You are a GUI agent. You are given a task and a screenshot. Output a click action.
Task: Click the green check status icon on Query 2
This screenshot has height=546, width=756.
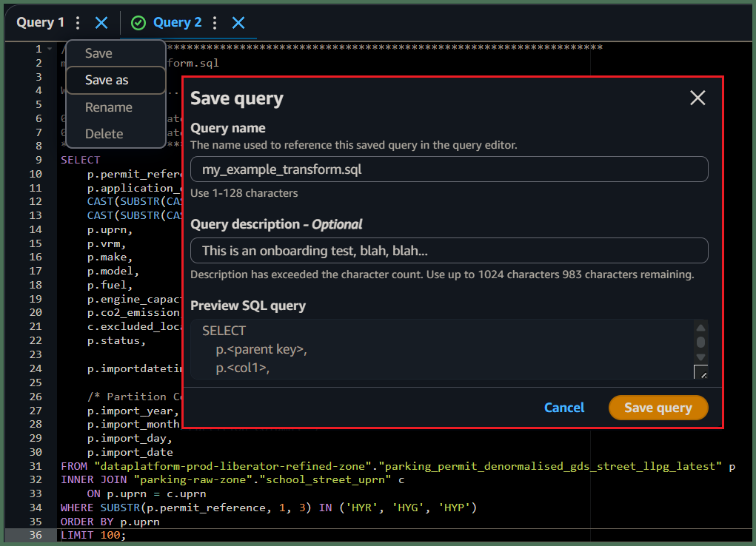pyautogui.click(x=138, y=23)
